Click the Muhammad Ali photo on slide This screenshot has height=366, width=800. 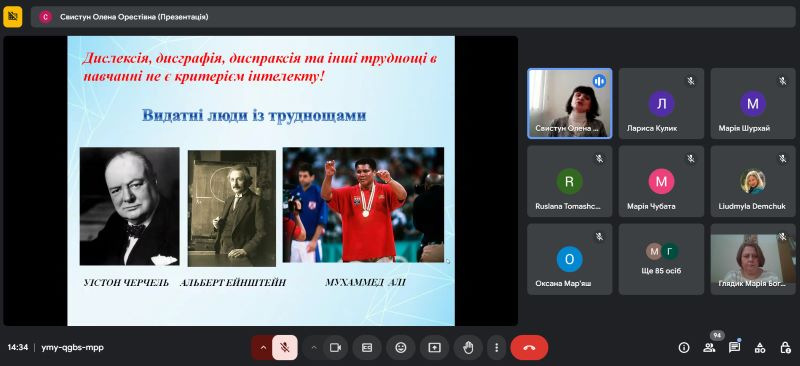point(363,205)
